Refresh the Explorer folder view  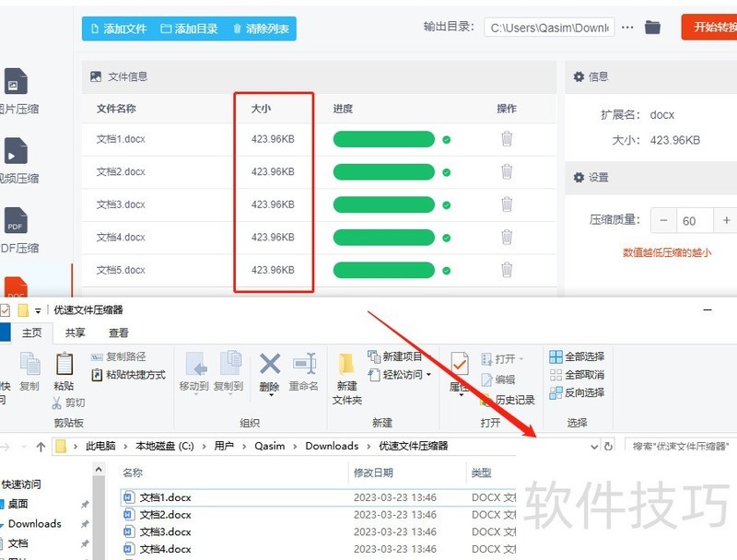(608, 447)
